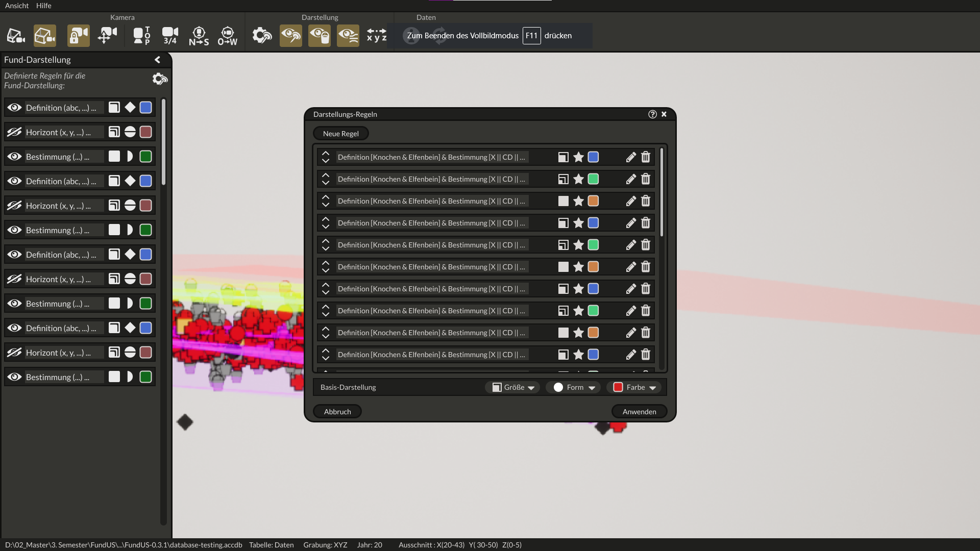Close the Darstellungs-Regeln dialog

664,114
